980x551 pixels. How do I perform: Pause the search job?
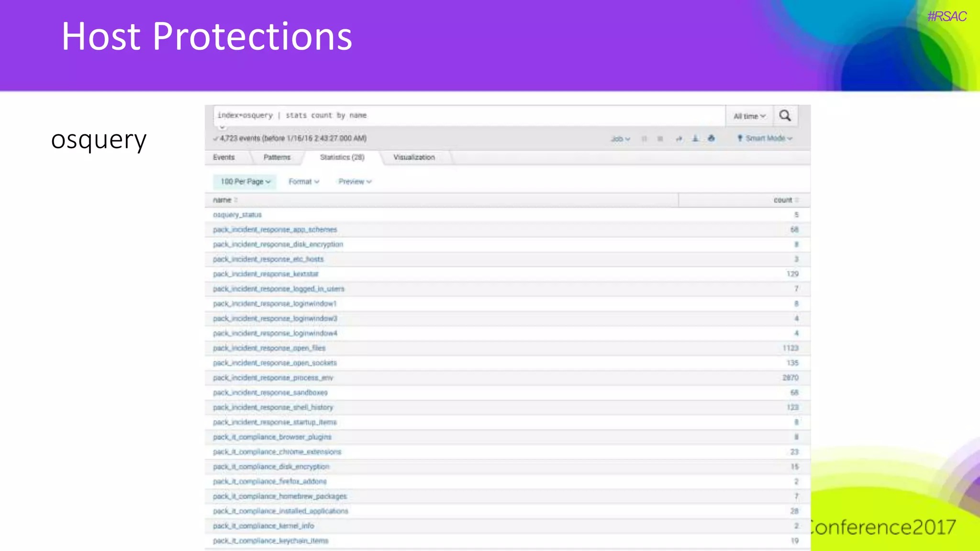click(x=644, y=139)
